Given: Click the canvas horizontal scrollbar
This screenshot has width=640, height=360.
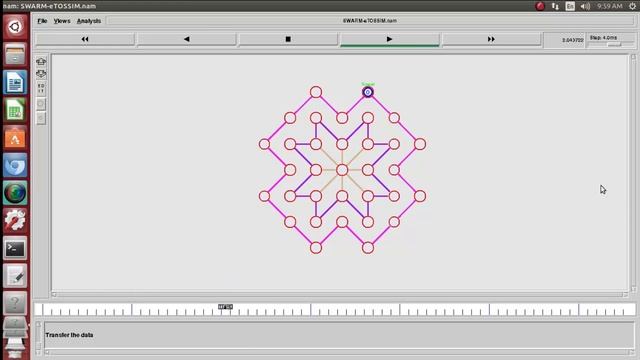Looking at the screenshot, I should click(340, 294).
